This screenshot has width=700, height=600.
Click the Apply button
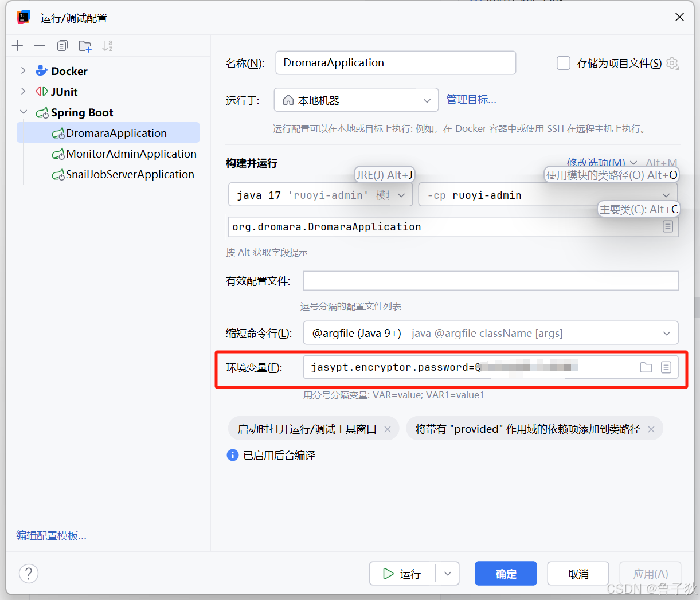(x=650, y=574)
